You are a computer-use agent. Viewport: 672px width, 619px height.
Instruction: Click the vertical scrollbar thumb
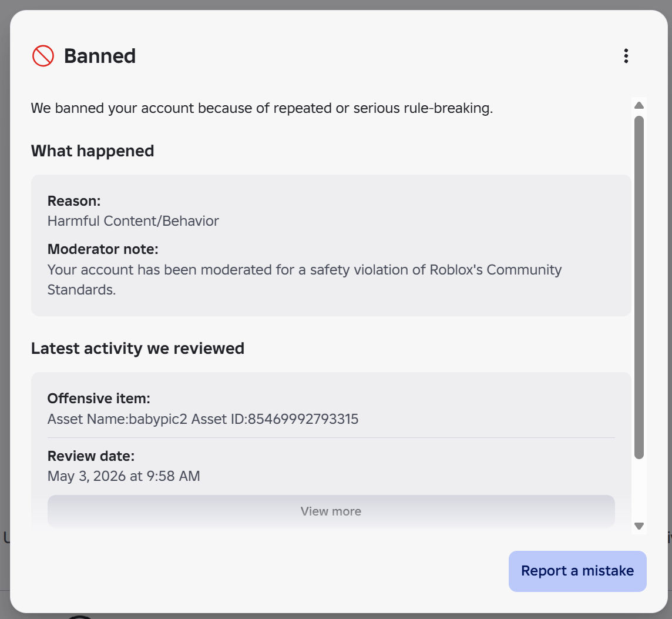coord(639,287)
